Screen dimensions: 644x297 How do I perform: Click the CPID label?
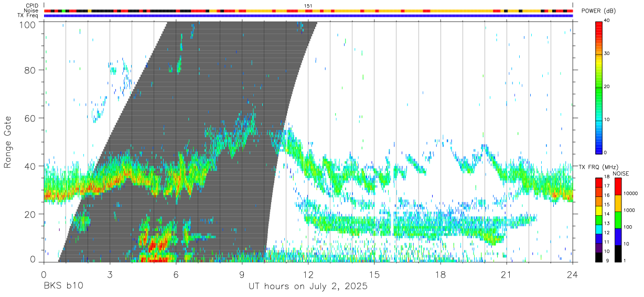[32, 6]
